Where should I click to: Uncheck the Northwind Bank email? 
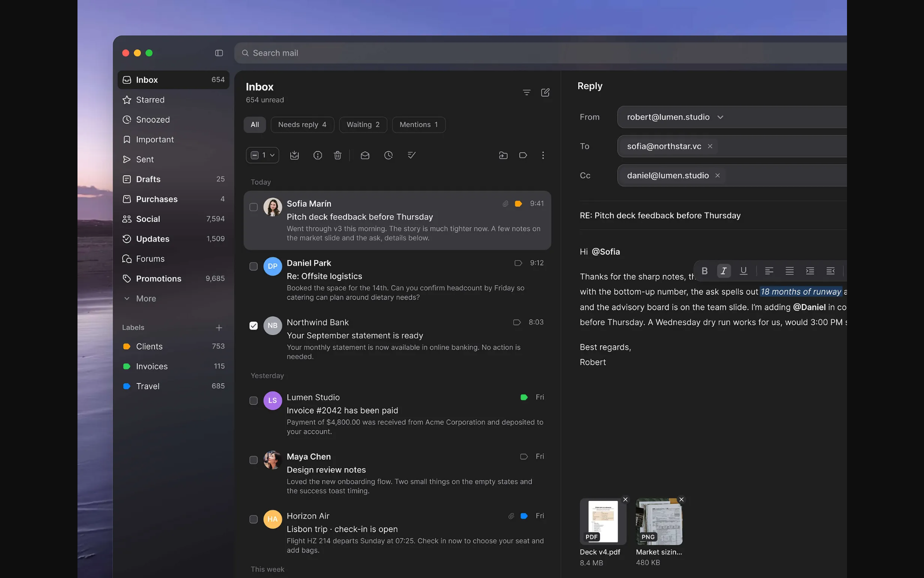pyautogui.click(x=254, y=326)
